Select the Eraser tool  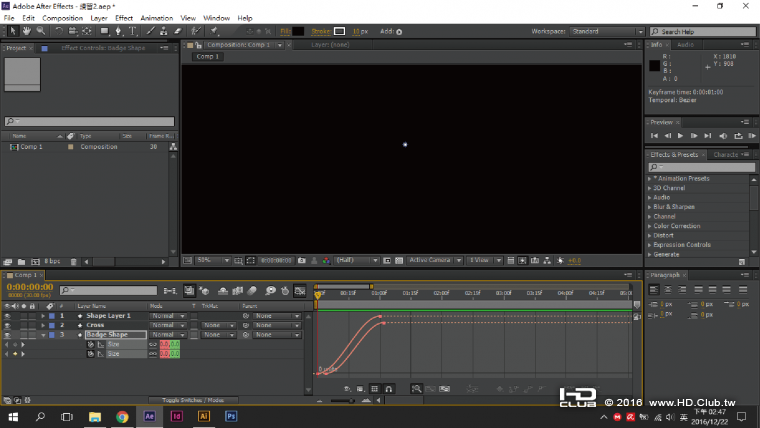coord(178,31)
